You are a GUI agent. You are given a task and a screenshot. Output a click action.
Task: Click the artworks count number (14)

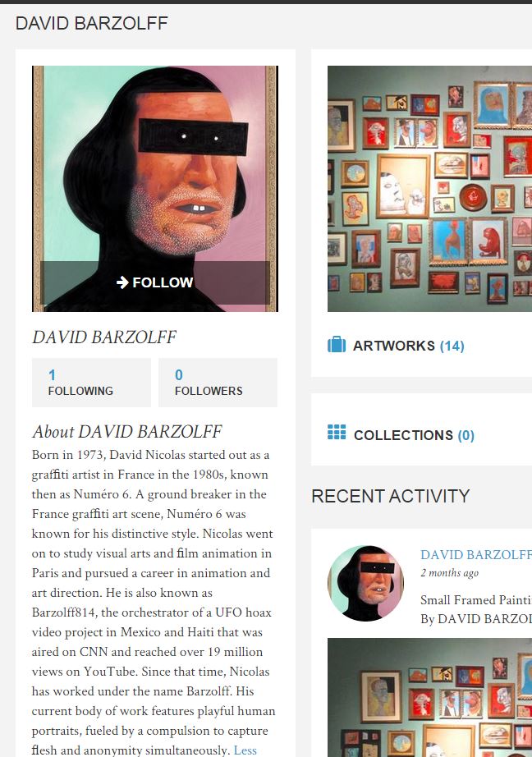point(452,346)
